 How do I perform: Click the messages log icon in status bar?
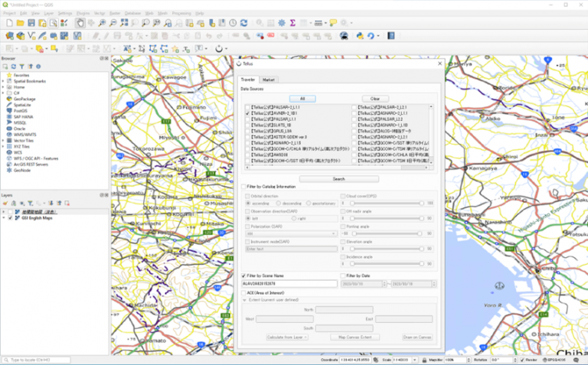click(576, 360)
